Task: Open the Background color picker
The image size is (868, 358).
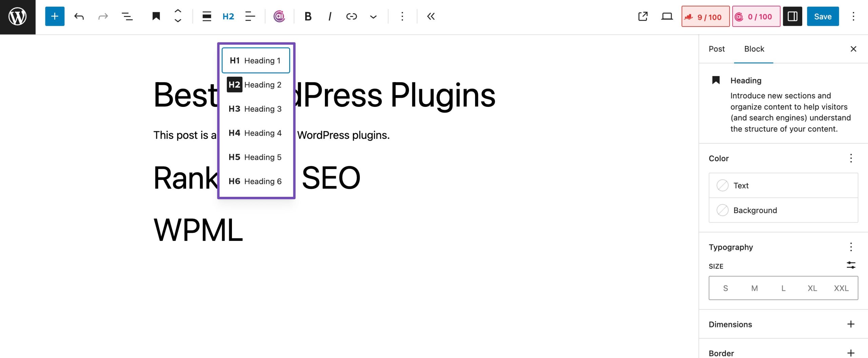Action: click(783, 210)
